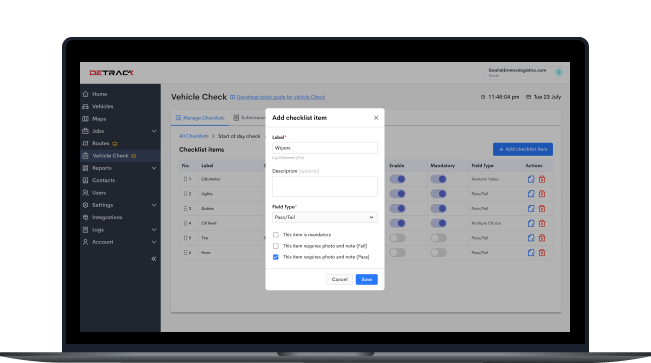Open Vehicles via its truck icon
This screenshot has width=651, height=363.
(x=86, y=106)
